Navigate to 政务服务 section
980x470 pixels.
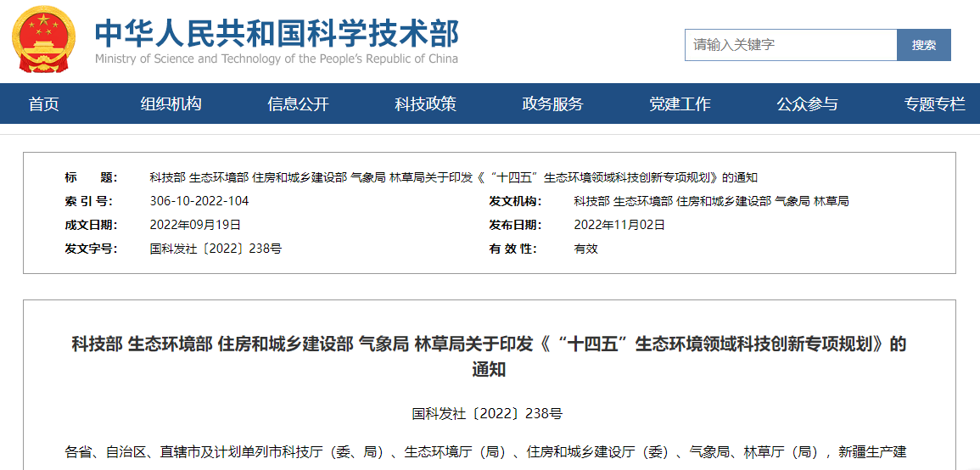[x=552, y=104]
